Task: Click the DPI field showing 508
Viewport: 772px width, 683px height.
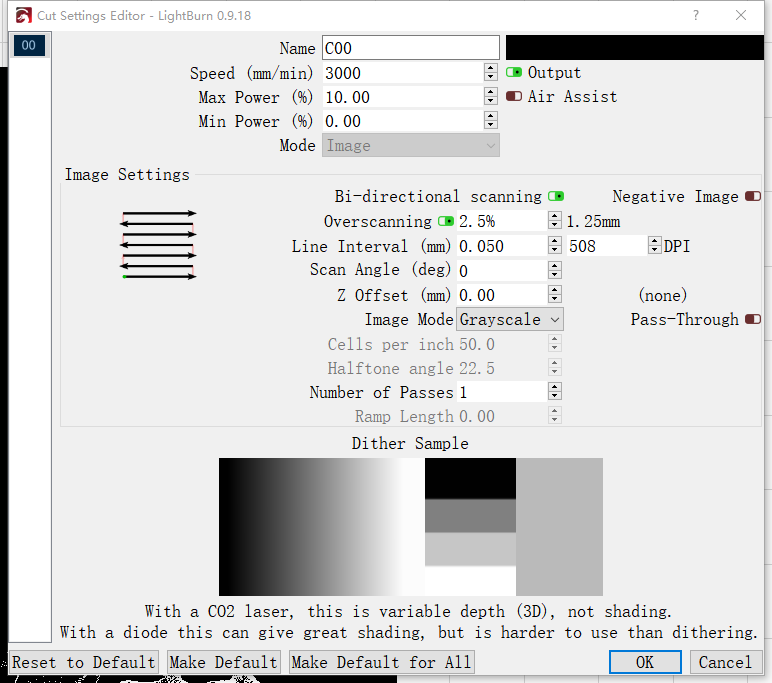Action: coord(608,246)
